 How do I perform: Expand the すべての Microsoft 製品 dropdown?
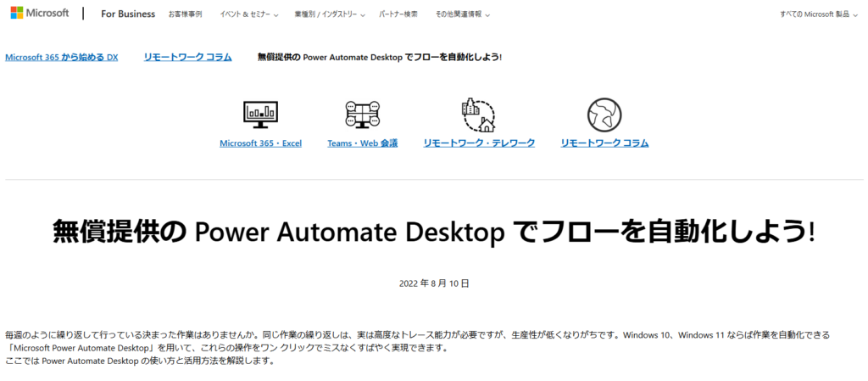tap(819, 14)
